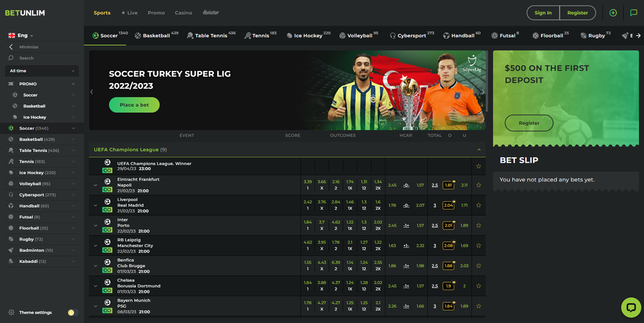Click the Cybersport headset icon in sports bar
Image resolution: width=644 pixels, height=323 pixels.
[x=392, y=36]
